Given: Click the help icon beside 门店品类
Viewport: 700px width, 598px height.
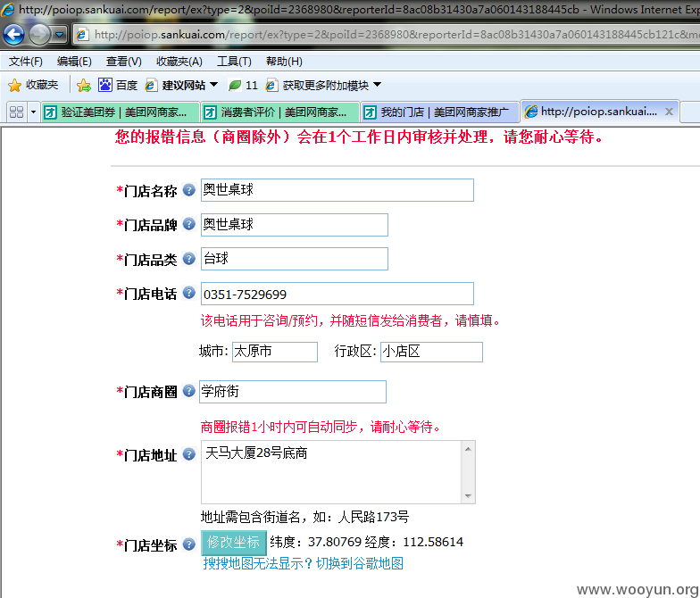Looking at the screenshot, I should [189, 259].
